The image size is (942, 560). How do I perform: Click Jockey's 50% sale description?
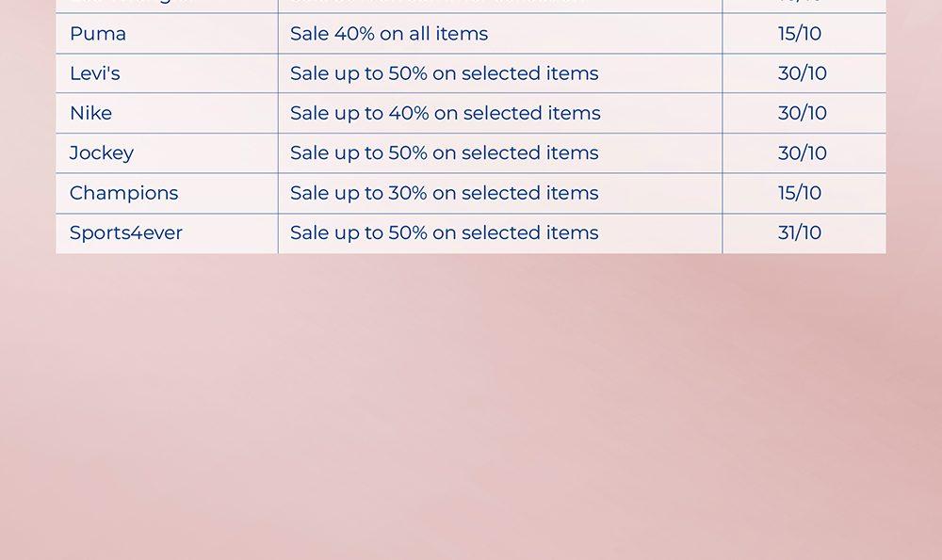444,152
